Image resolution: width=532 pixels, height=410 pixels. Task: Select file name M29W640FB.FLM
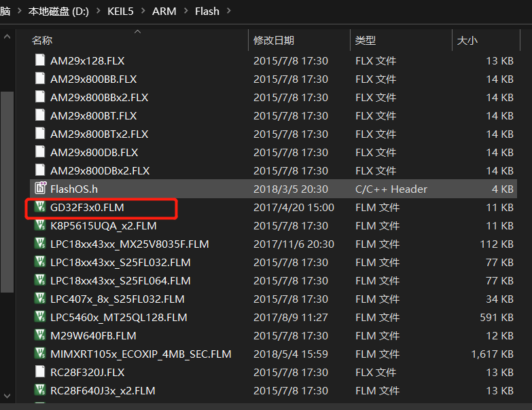(x=93, y=335)
